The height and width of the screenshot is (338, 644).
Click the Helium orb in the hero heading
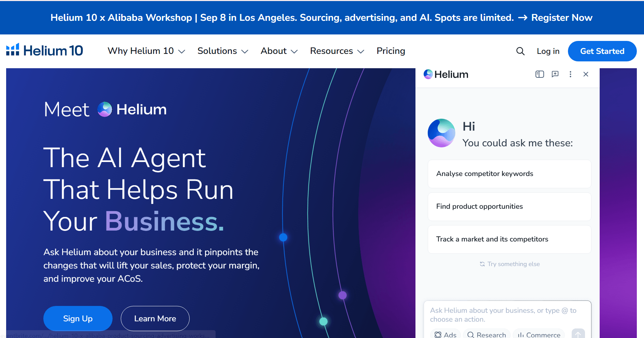coord(105,109)
